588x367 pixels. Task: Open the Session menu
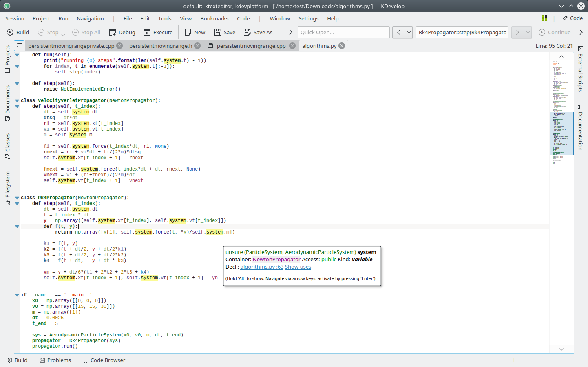point(15,18)
